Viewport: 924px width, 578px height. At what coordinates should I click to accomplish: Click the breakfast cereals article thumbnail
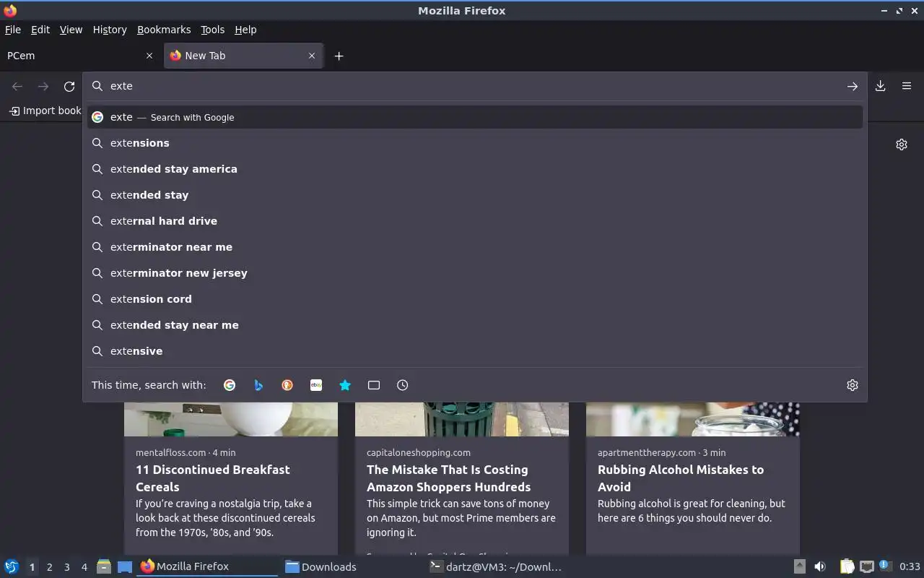click(x=231, y=419)
